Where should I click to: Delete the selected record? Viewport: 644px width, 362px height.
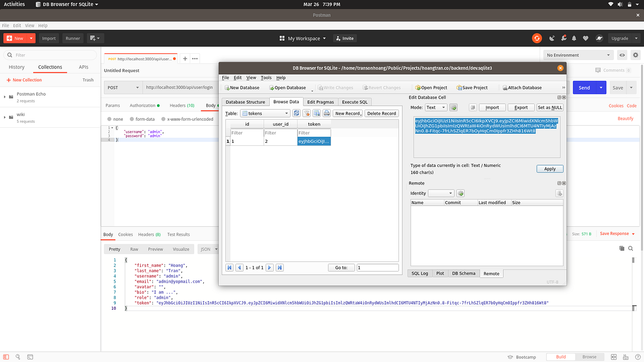pyautogui.click(x=381, y=113)
